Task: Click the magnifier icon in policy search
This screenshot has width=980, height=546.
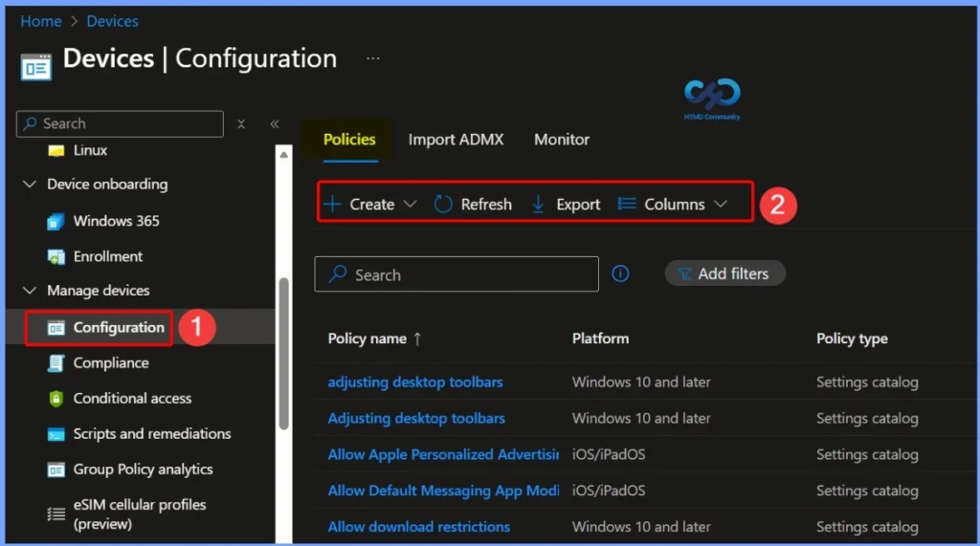Action: coord(338,273)
